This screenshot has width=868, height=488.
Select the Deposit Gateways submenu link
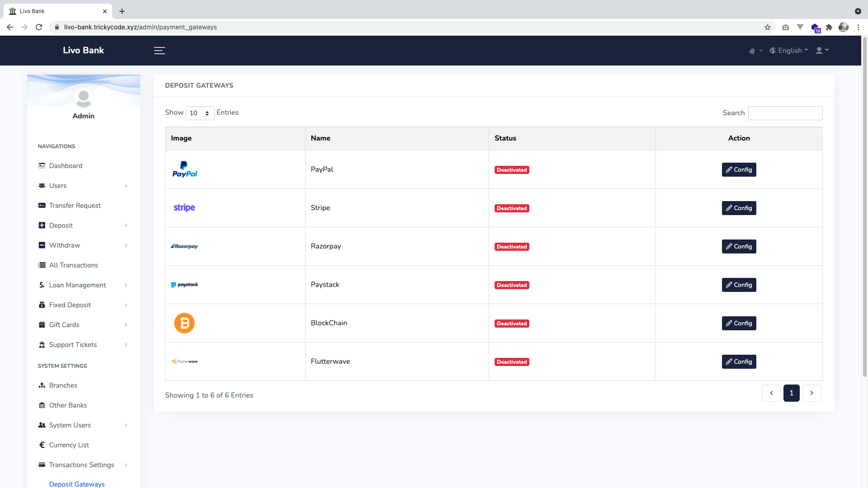77,484
